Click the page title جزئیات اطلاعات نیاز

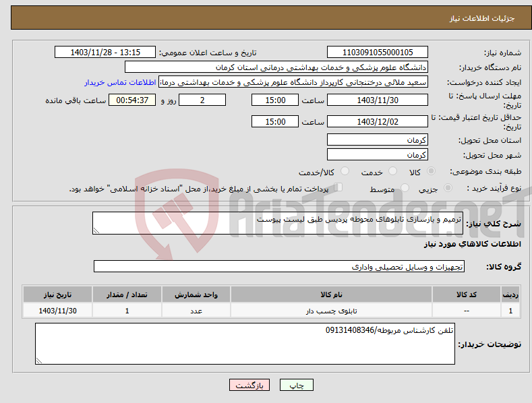[x=482, y=18]
